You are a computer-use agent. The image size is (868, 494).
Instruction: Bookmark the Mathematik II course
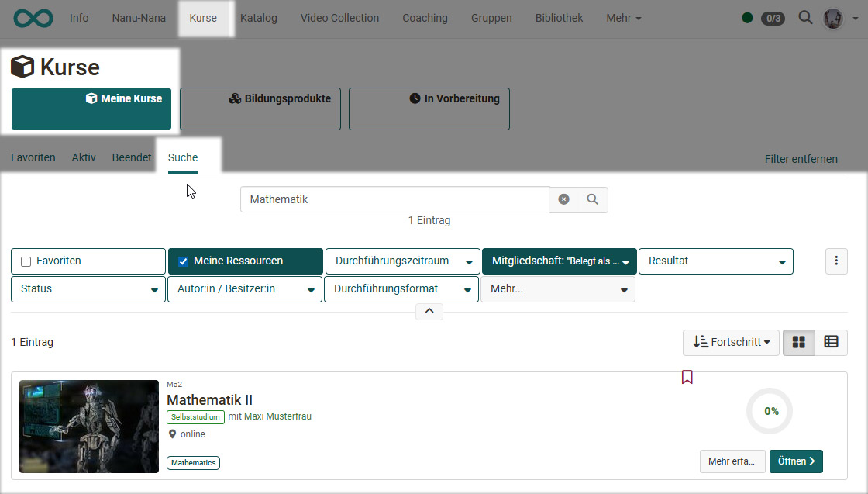[687, 377]
